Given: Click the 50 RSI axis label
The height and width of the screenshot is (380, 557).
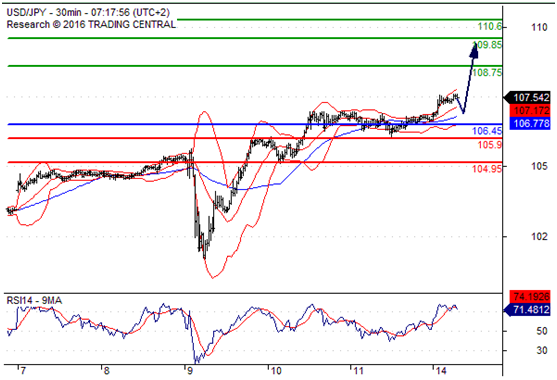Looking at the screenshot, I should [542, 331].
